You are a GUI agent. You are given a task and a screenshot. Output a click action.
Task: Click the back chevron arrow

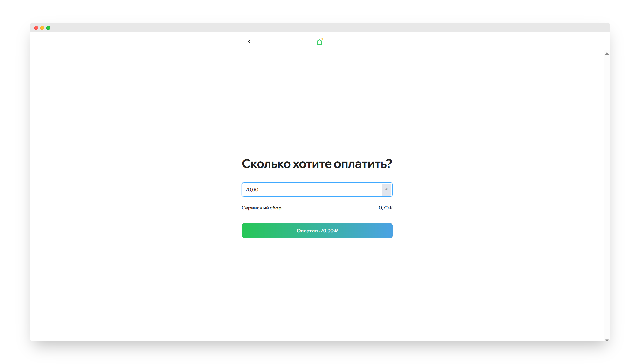pyautogui.click(x=249, y=41)
